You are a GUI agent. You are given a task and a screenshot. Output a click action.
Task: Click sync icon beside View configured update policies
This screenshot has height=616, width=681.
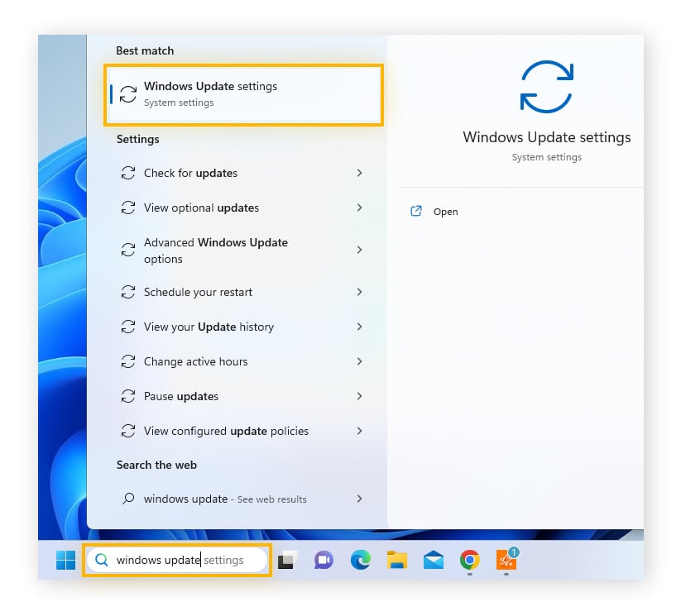click(x=128, y=431)
